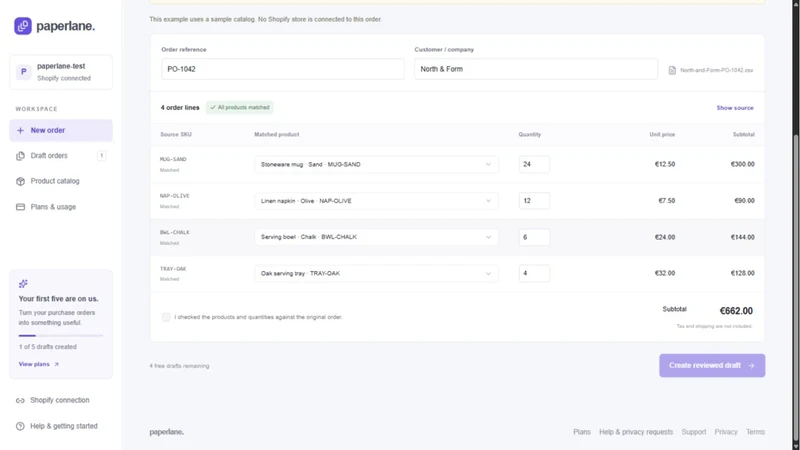This screenshot has width=800, height=450.
Task: Click the North-and-Form-PO-1042.csv filename
Action: coord(716,70)
